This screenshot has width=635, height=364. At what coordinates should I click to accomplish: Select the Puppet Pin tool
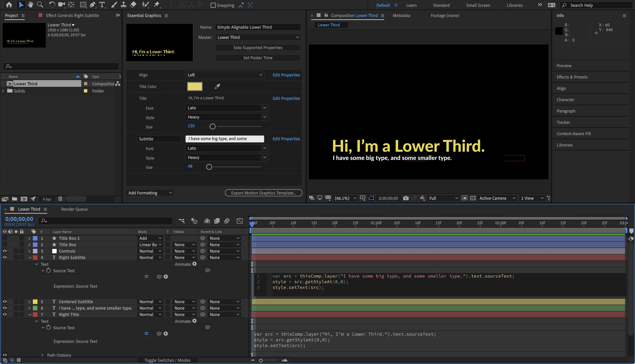pyautogui.click(x=157, y=5)
